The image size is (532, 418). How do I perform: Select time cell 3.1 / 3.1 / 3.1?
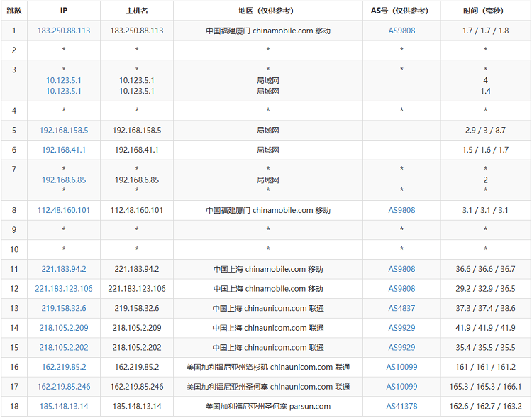(x=485, y=210)
